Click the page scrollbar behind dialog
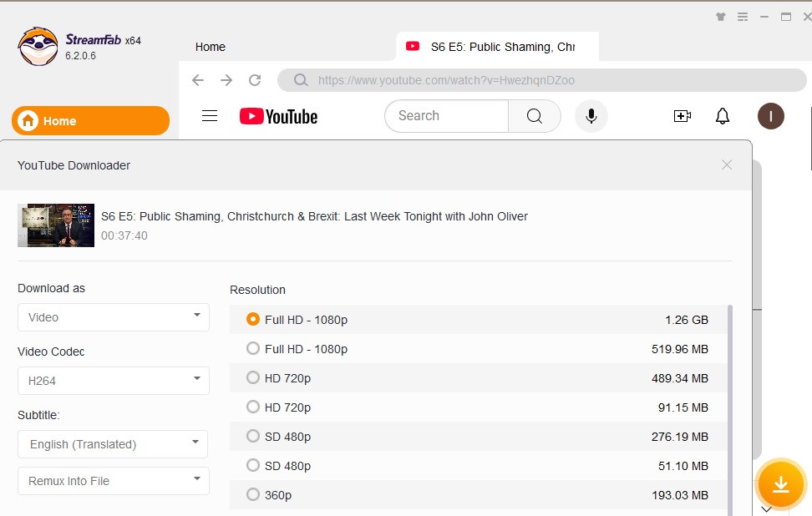Image resolution: width=812 pixels, height=516 pixels. point(757,311)
